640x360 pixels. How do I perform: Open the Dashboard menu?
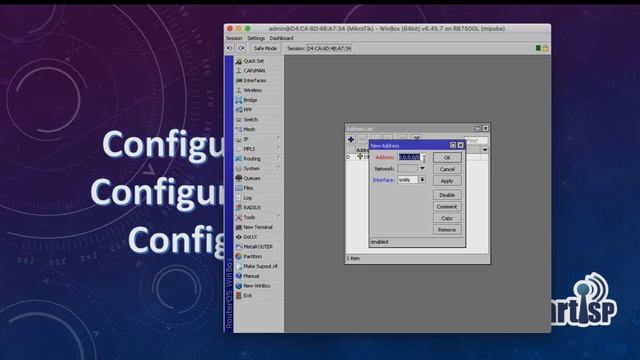click(x=281, y=38)
